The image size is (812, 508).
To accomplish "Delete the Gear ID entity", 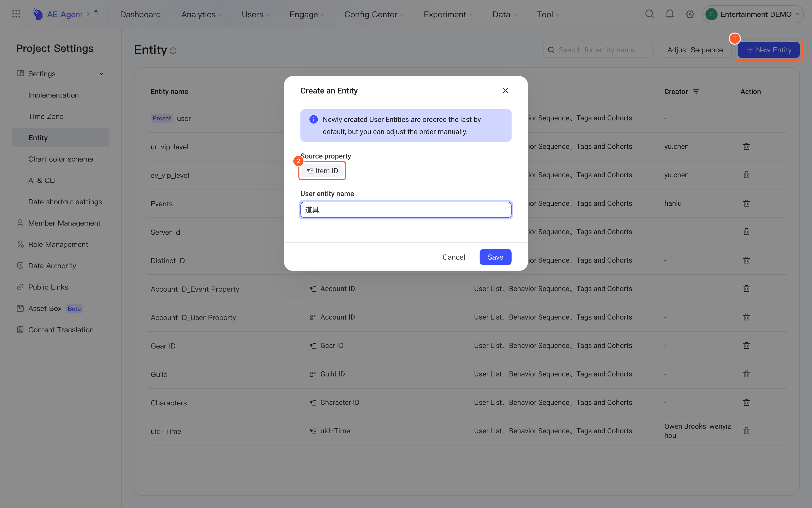I will [746, 345].
